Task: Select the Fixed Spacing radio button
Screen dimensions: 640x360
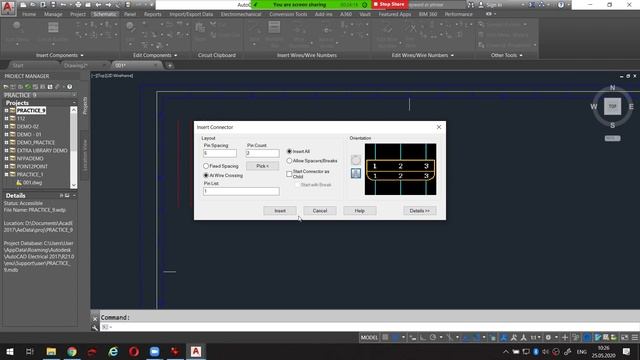Action: coord(206,166)
